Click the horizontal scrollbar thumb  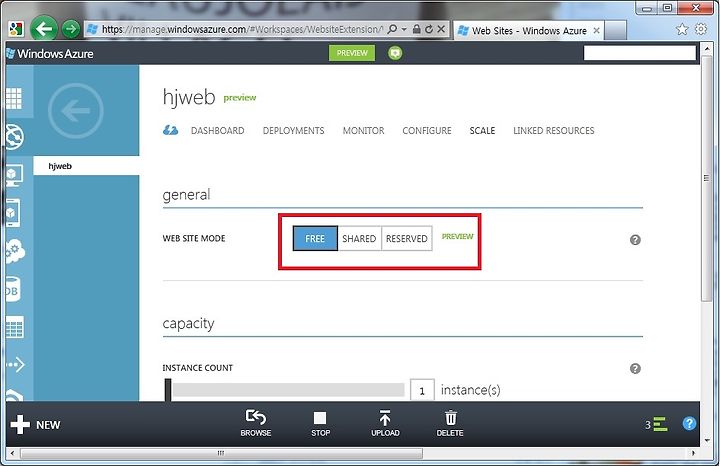(221, 453)
